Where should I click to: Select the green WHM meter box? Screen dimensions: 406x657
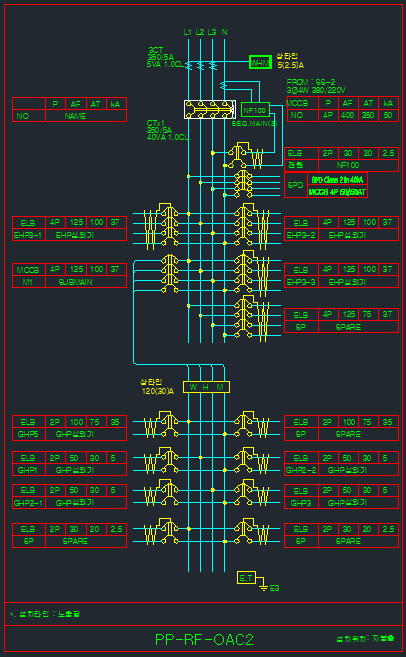[x=260, y=62]
